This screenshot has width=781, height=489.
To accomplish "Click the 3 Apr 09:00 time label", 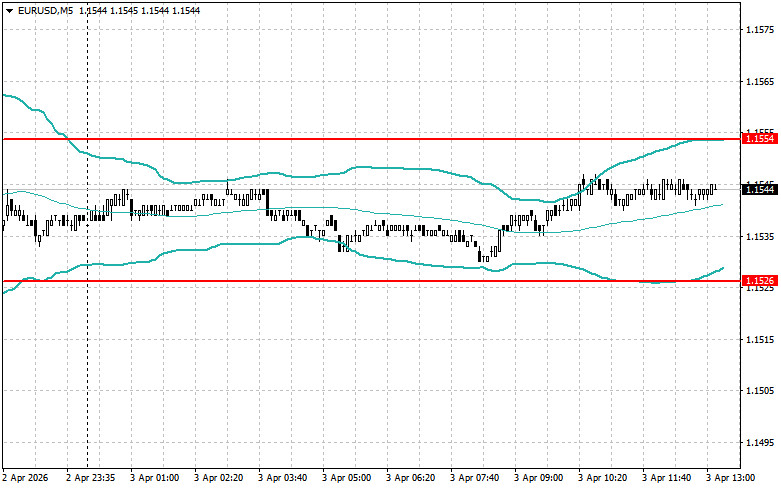I will (538, 478).
